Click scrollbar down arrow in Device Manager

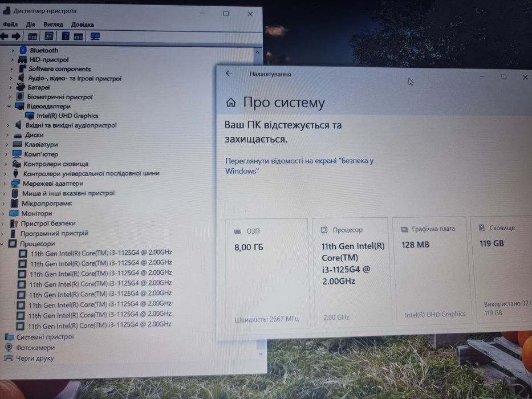(261, 354)
